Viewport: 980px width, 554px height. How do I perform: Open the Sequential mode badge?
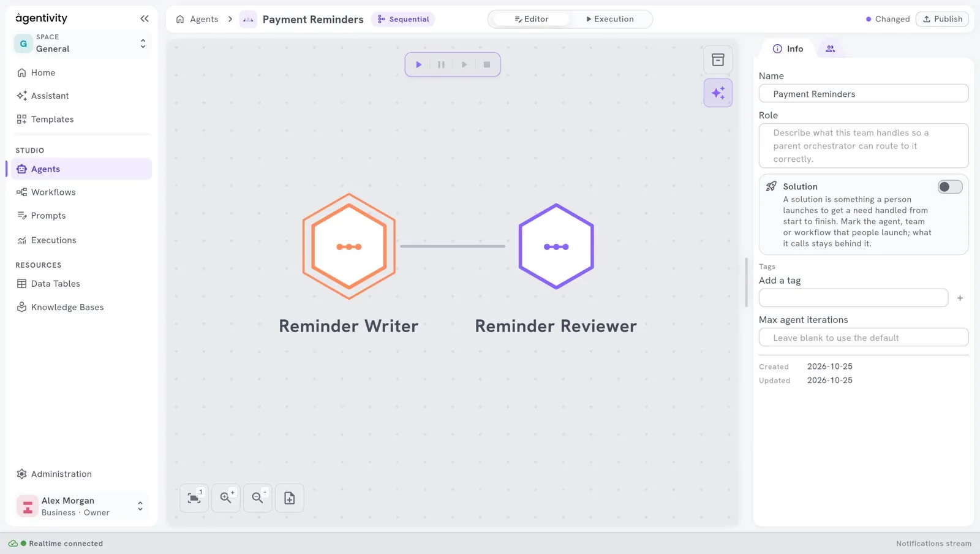(403, 19)
